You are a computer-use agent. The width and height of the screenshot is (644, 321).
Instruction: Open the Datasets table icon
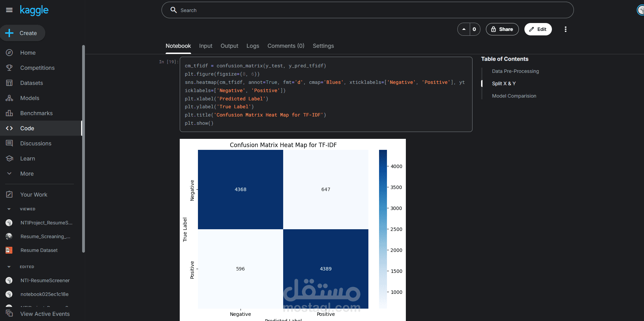point(9,83)
